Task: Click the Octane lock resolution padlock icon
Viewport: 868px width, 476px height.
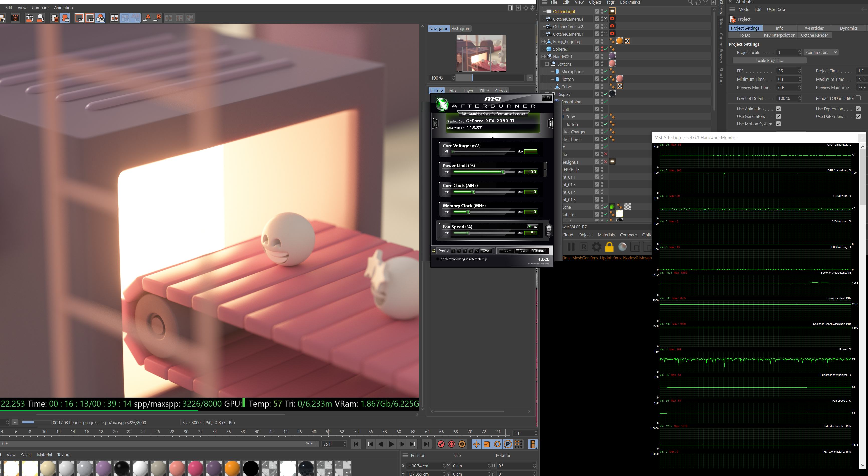Action: 609,247
